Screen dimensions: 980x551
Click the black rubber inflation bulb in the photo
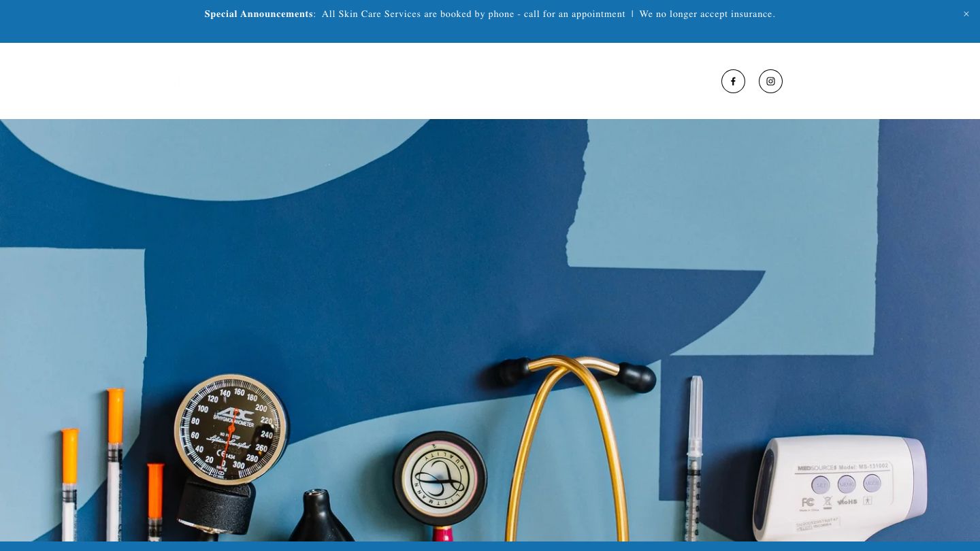tap(320, 516)
